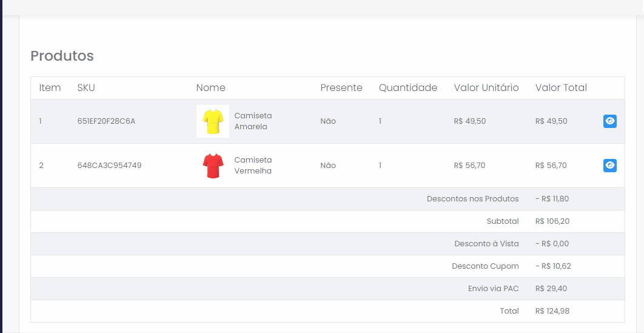Click the Valor Total column header
644x333 pixels.
pyautogui.click(x=561, y=87)
